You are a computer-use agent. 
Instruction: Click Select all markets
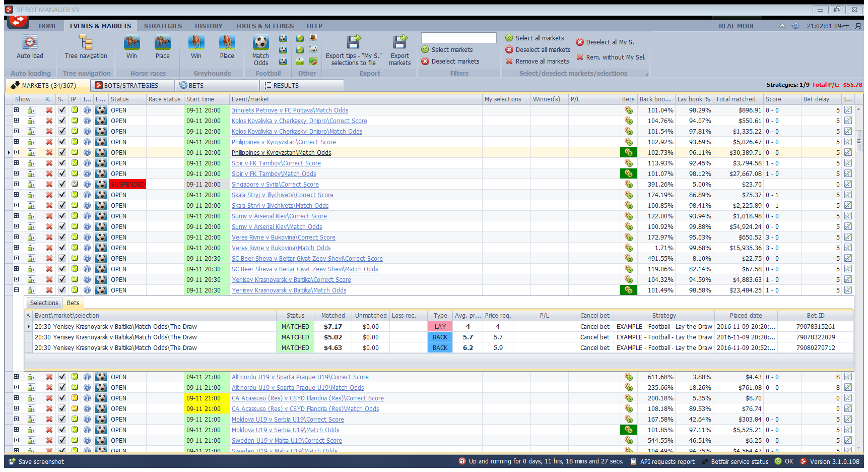click(x=535, y=38)
